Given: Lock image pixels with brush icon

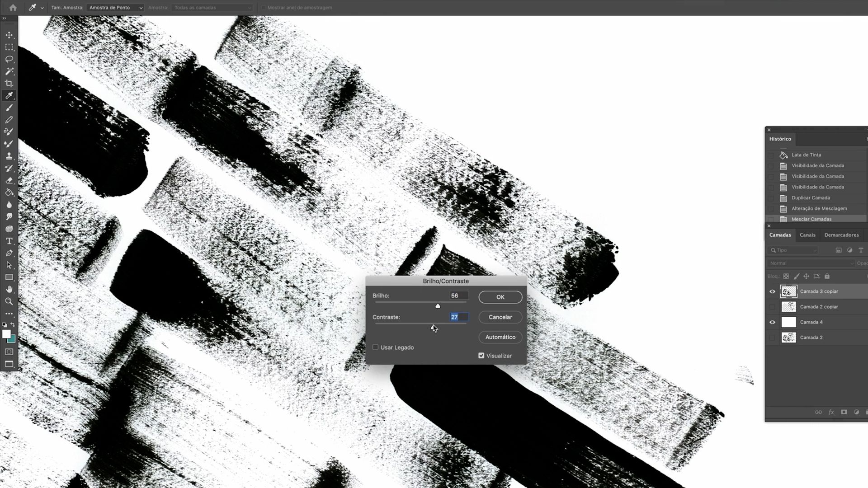Looking at the screenshot, I should [797, 276].
